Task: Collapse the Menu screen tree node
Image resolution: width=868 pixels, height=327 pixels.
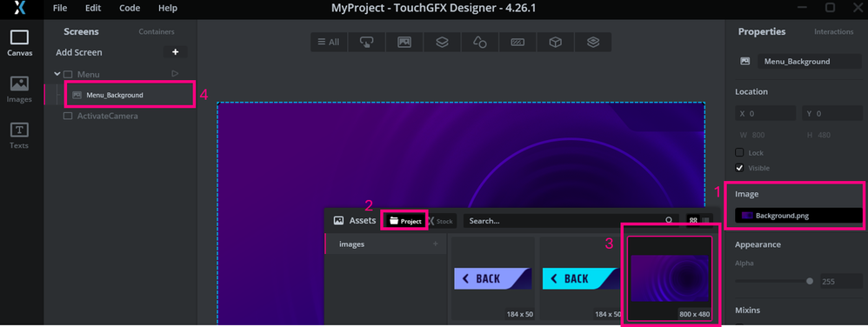Action: (x=57, y=74)
